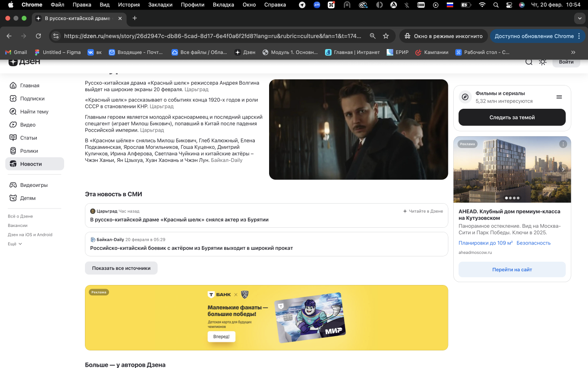Open the tab search dropdown arrow
588x368 pixels.
coord(579,18)
